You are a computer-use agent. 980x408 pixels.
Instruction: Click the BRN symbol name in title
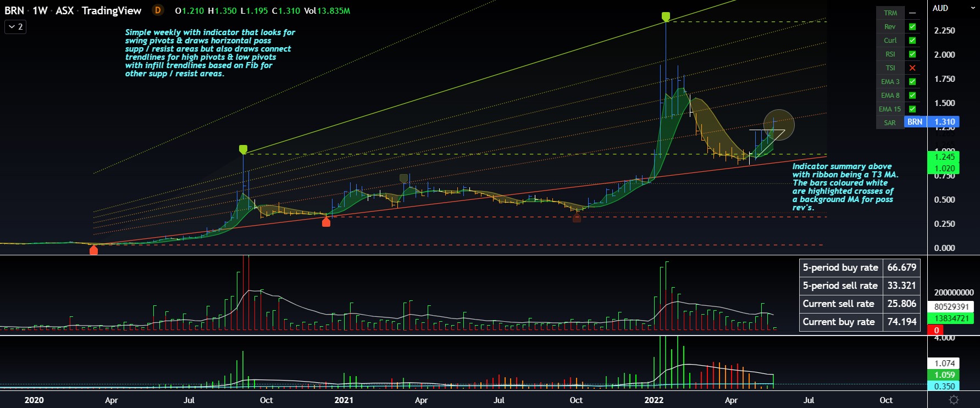click(x=14, y=10)
